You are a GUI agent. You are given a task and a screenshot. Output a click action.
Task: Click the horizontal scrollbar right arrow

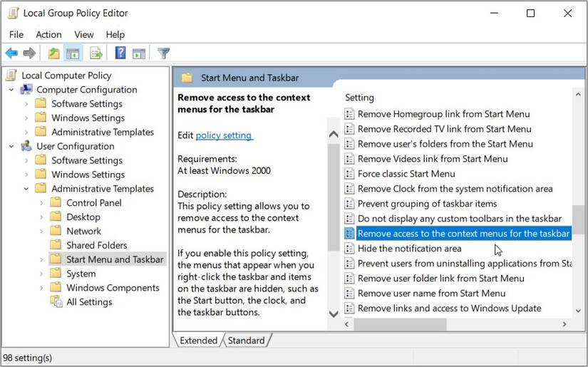pos(564,324)
